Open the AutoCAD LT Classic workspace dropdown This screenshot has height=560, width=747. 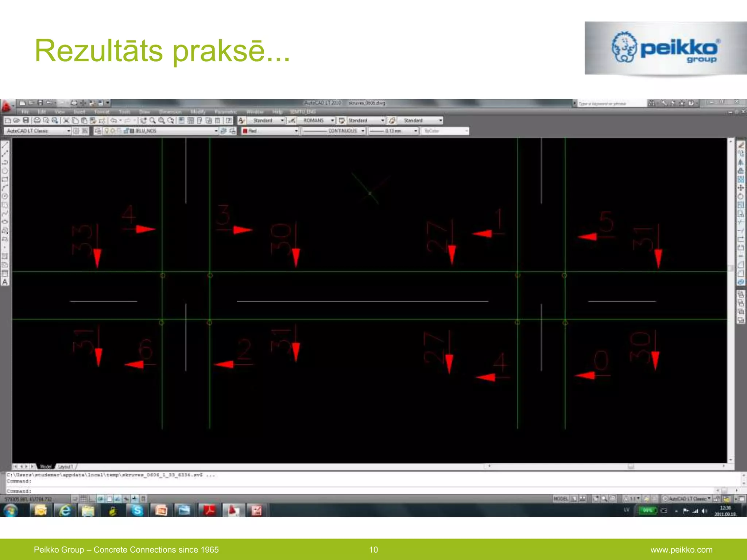(x=68, y=131)
